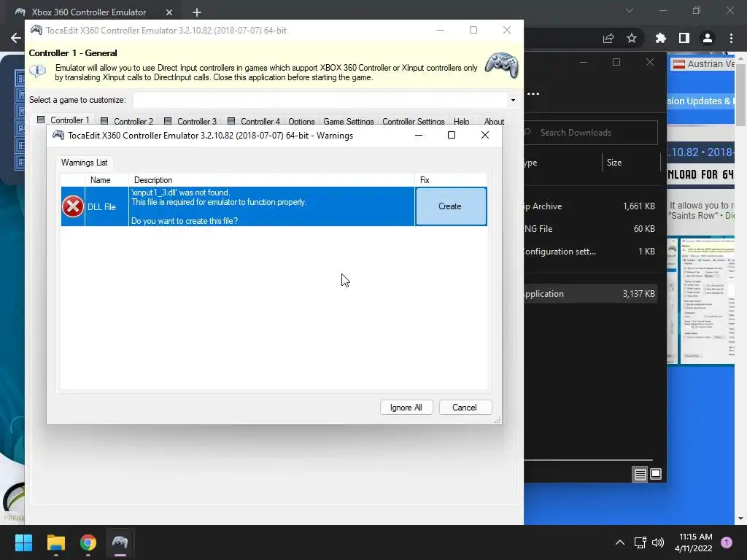The width and height of the screenshot is (747, 560).
Task: Close the Xbox 360 Controller Emulator browser tab
Action: click(x=169, y=12)
